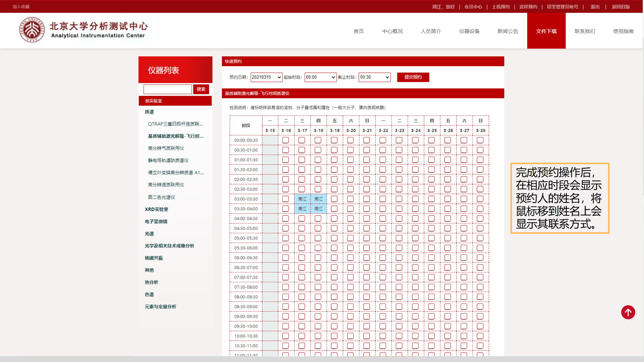Select the 按实验室 filter tab
The height and width of the screenshot is (362, 644).
(x=175, y=101)
